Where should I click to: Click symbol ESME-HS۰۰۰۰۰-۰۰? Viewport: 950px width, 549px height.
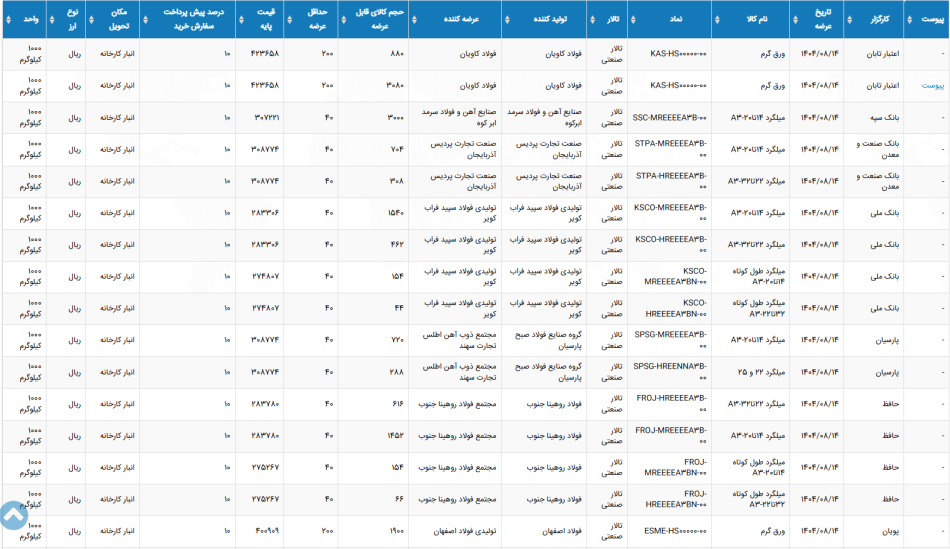click(676, 531)
